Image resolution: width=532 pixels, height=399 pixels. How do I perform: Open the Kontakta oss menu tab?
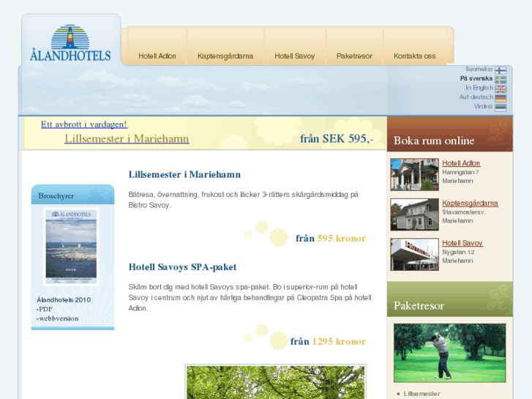pyautogui.click(x=415, y=56)
